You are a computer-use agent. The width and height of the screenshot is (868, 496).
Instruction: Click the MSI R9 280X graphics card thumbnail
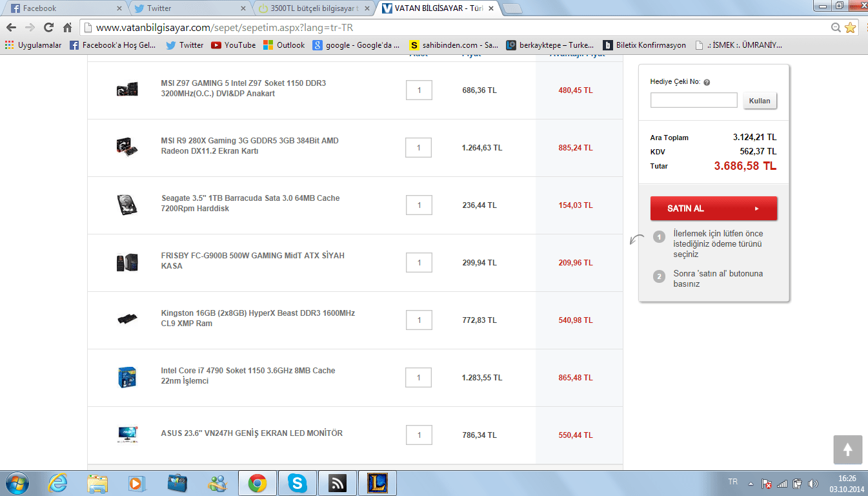tap(127, 147)
